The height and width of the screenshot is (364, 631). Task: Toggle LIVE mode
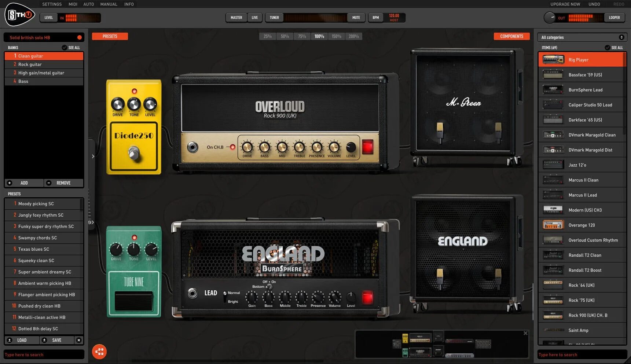pyautogui.click(x=255, y=18)
